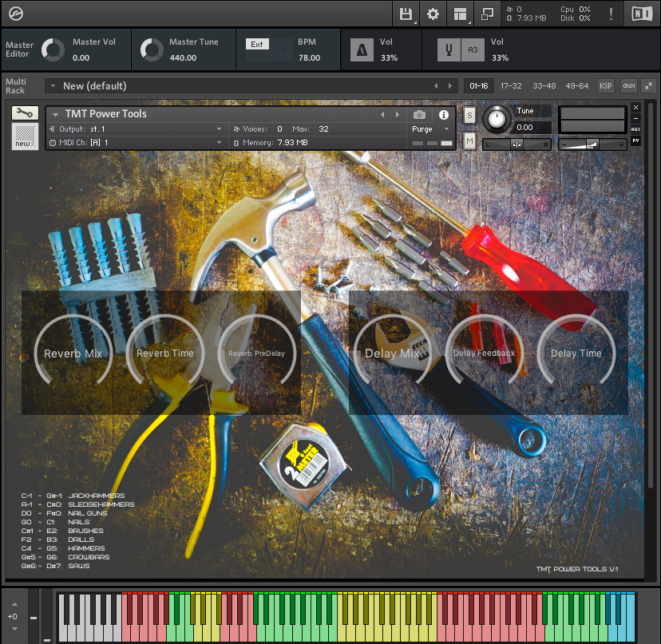Click the tuning fork icon

coord(448,49)
